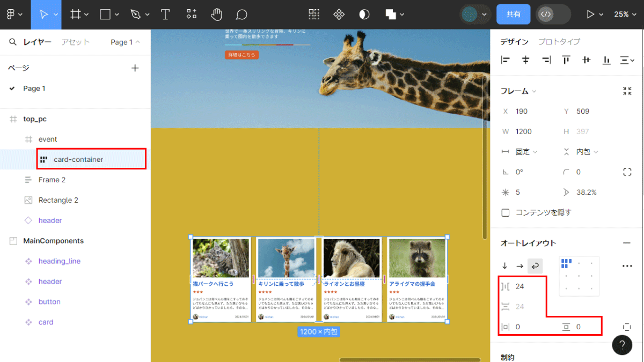Viewport: 644px width, 362px height.
Task: Enable the コンテンツを隠す checkbox
Action: 505,212
